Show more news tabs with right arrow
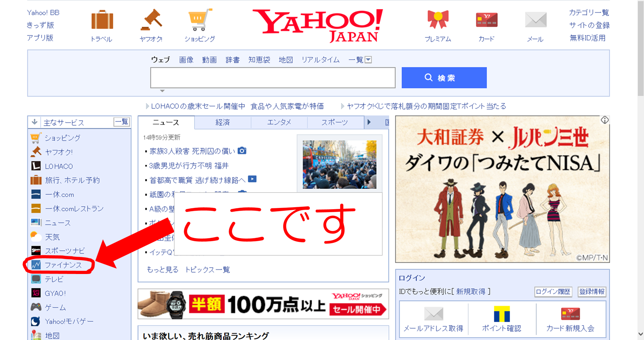This screenshot has height=340, width=644. 369,122
